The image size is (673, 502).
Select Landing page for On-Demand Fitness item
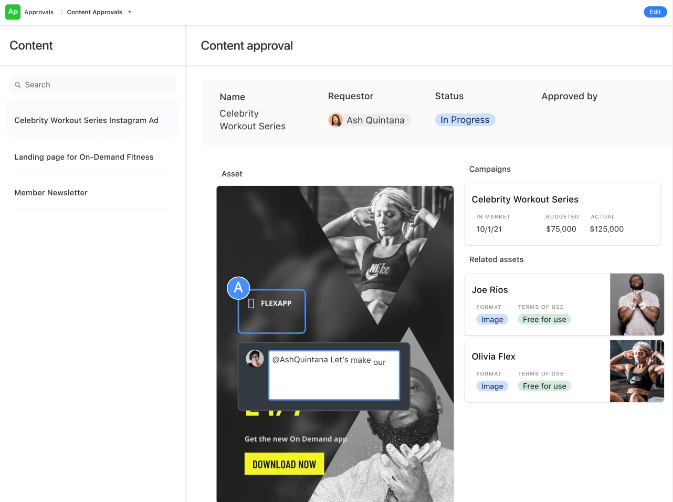pyautogui.click(x=92, y=157)
